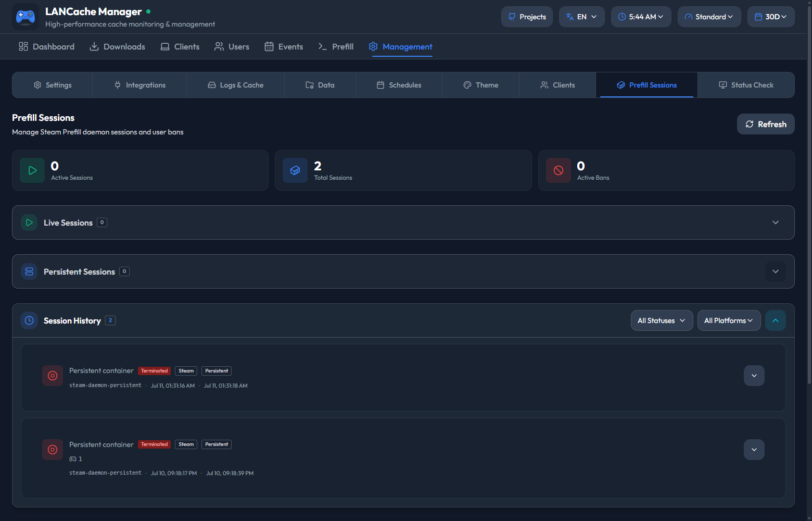Click the Terminated badge on Jul 11 session
Screen dimensions: 812x521
pyautogui.click(x=154, y=371)
